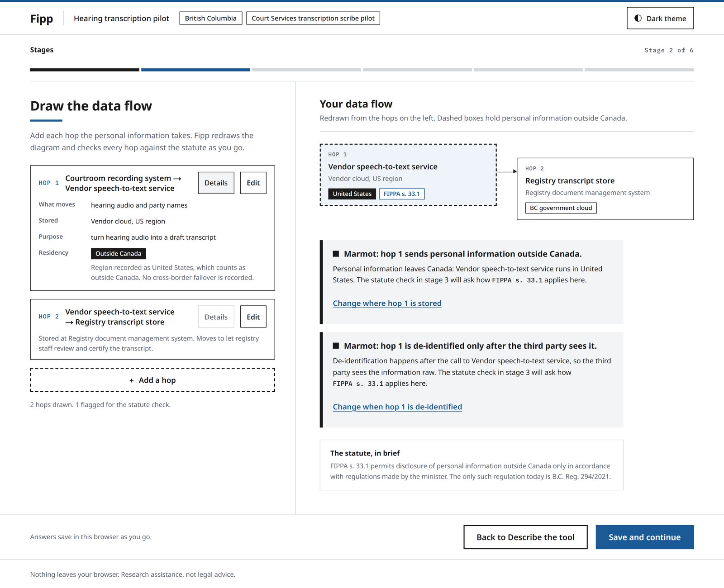Expand Details for Hop 1
Viewport: 724px width, 588px height.
[x=216, y=183]
